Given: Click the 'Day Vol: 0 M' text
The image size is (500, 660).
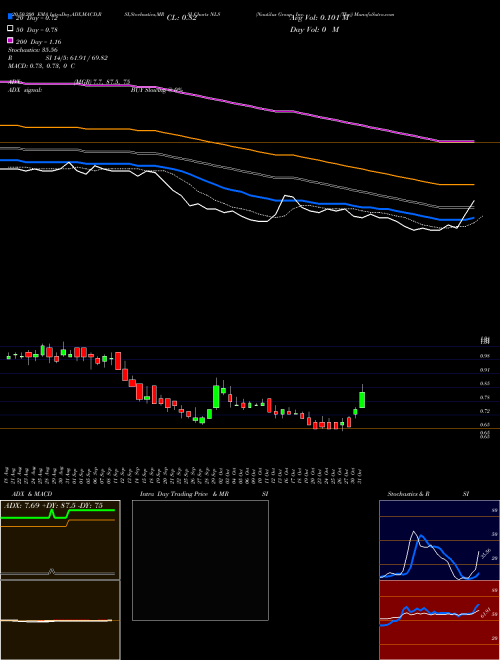Looking at the screenshot, I should point(314,30).
